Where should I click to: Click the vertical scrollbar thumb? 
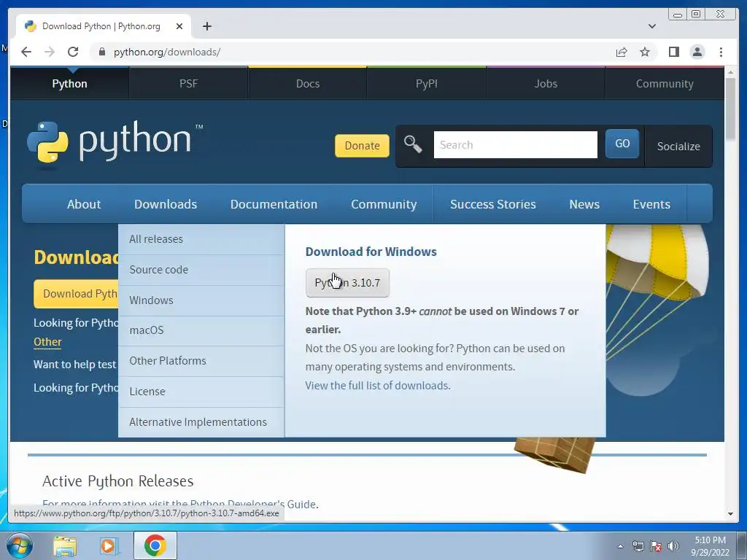click(730, 109)
